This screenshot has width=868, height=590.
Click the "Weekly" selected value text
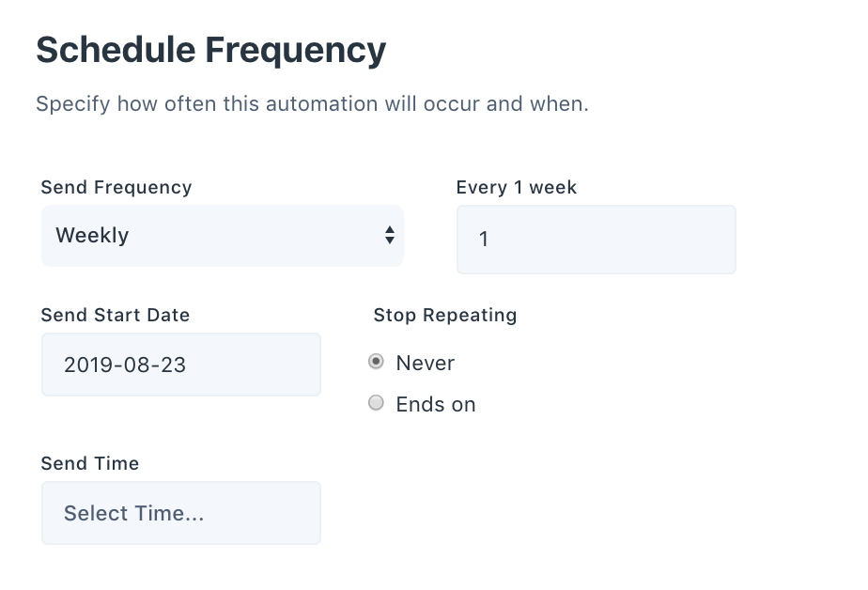point(92,236)
